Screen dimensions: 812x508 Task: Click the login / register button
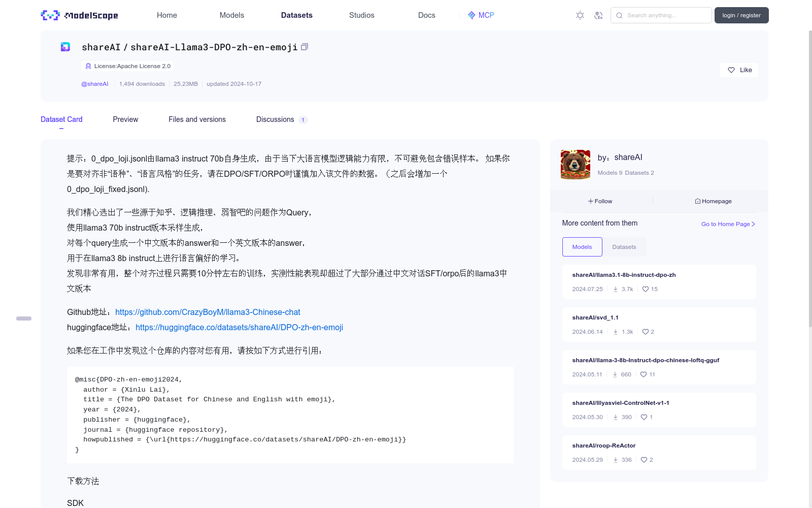point(741,15)
